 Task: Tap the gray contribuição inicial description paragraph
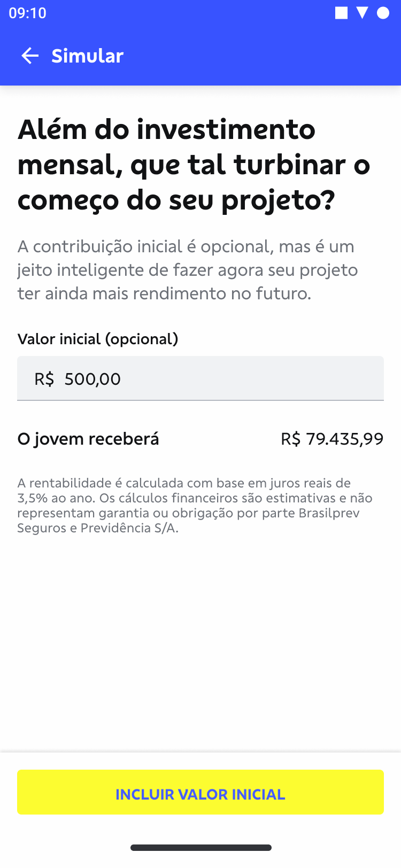click(x=187, y=270)
